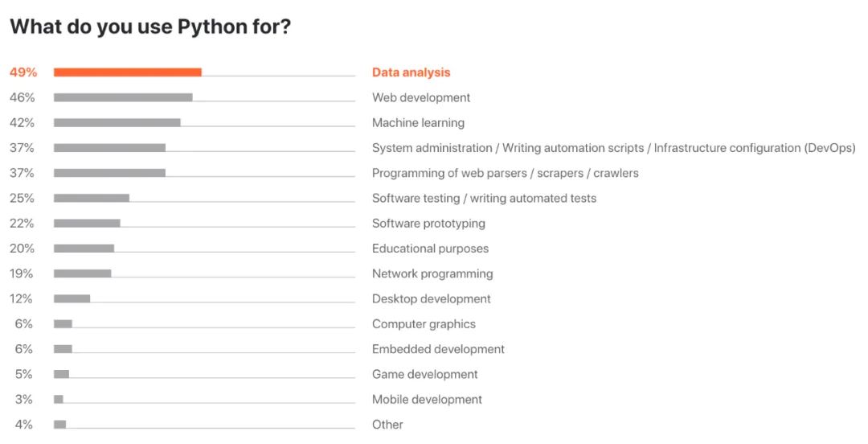
Task: Click the web parsers / scrapers label
Action: (x=505, y=173)
